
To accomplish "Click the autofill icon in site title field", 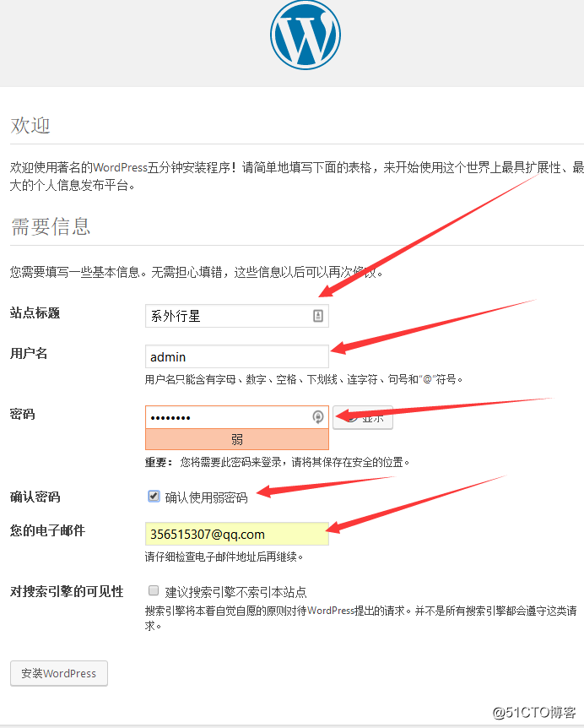I will point(318,316).
